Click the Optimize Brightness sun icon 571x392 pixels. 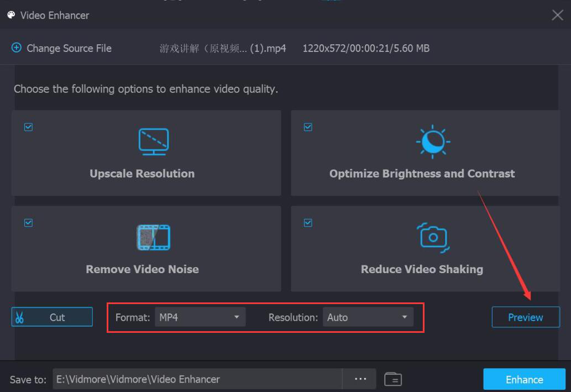point(433,142)
